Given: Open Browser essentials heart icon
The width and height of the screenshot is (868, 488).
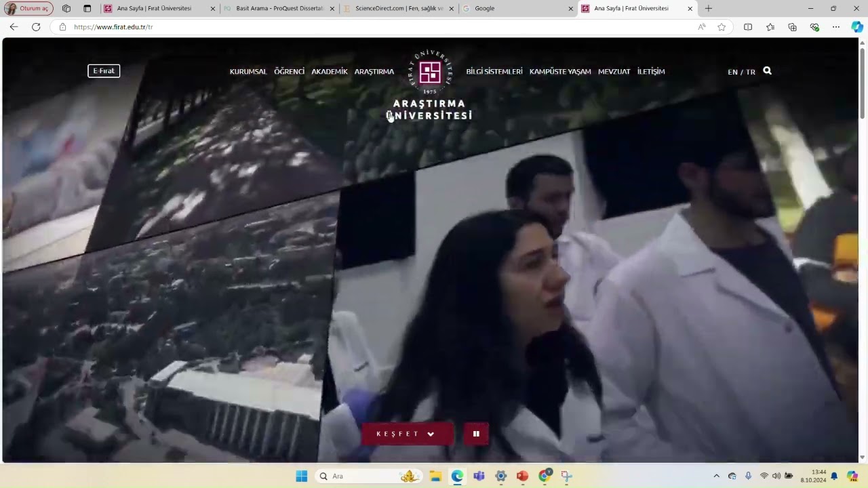Looking at the screenshot, I should [x=814, y=27].
